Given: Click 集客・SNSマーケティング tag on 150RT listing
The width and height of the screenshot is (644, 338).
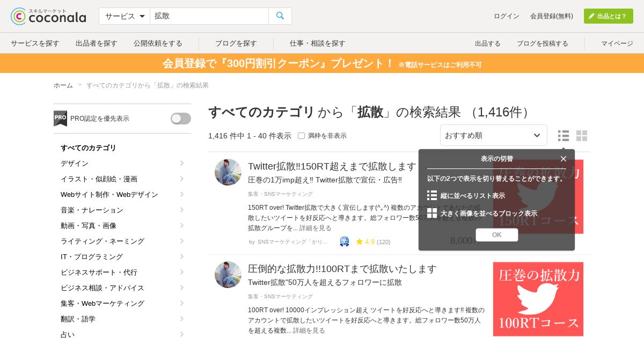Looking at the screenshot, I should point(280,194).
